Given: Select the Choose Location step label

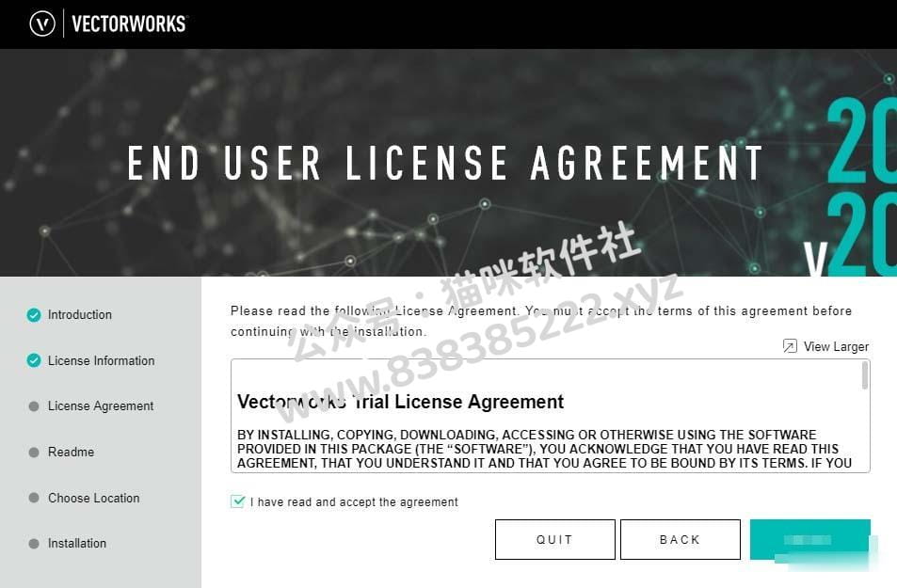Looking at the screenshot, I should pyautogui.click(x=94, y=498).
